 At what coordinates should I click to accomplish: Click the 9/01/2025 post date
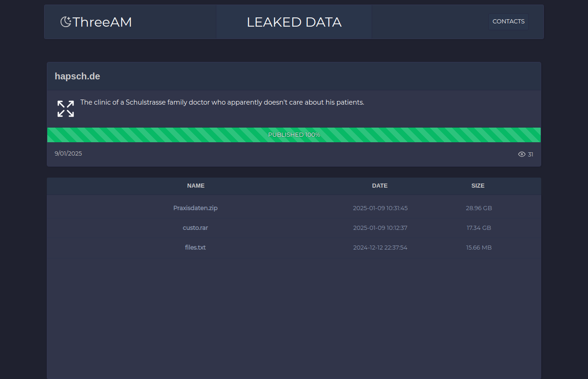click(68, 153)
